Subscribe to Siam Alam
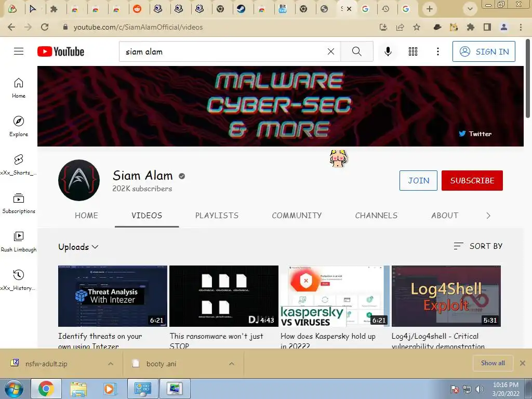Viewport: 532px width, 399px height. (x=472, y=180)
